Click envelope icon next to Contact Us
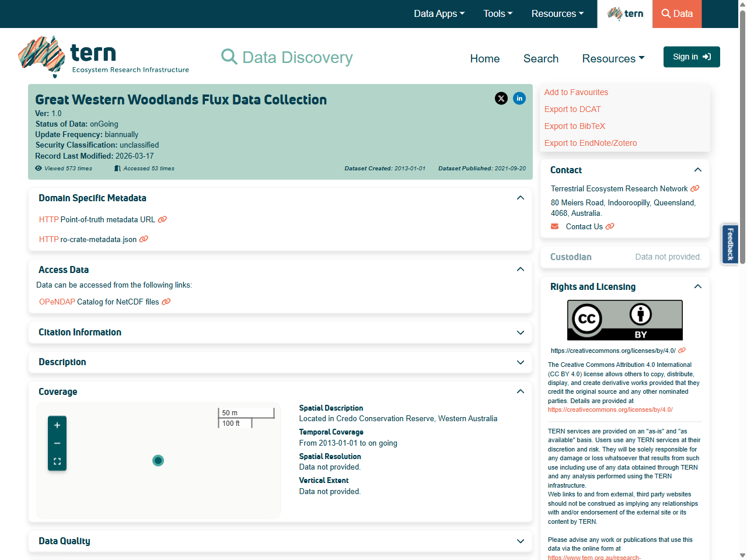Image resolution: width=747 pixels, height=560 pixels. tap(554, 226)
